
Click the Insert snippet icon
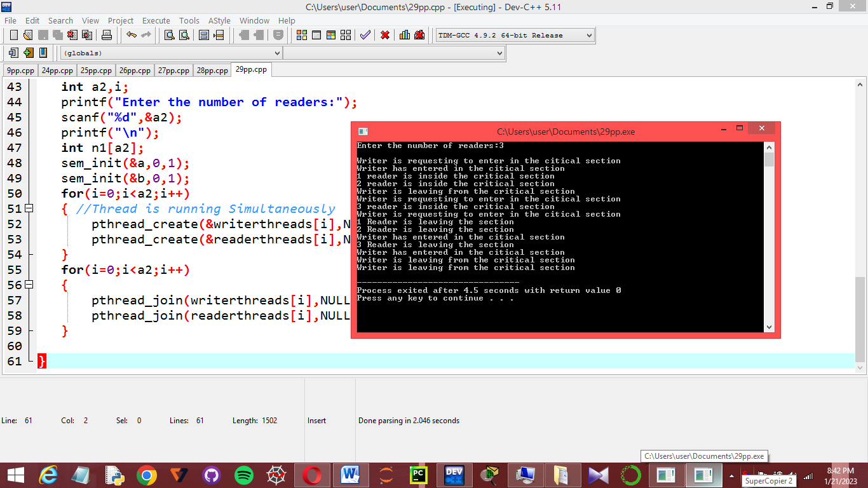click(x=13, y=53)
